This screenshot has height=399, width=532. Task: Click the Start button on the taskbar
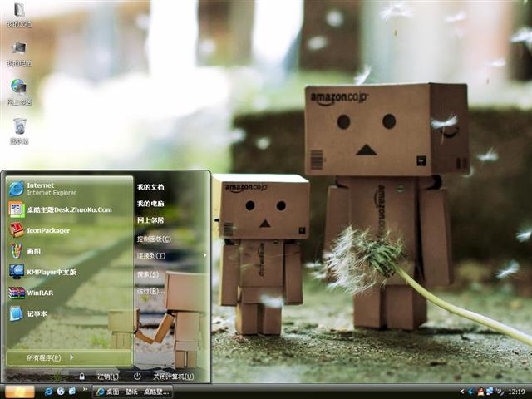(x=19, y=391)
